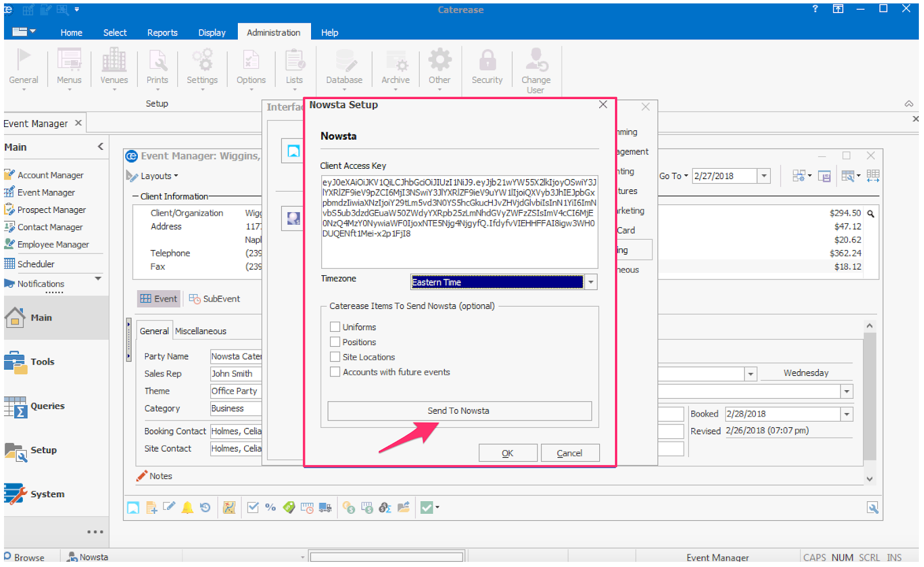Cancel the Nowsta Setup dialog
Image resolution: width=924 pixels, height=567 pixels.
tap(569, 453)
